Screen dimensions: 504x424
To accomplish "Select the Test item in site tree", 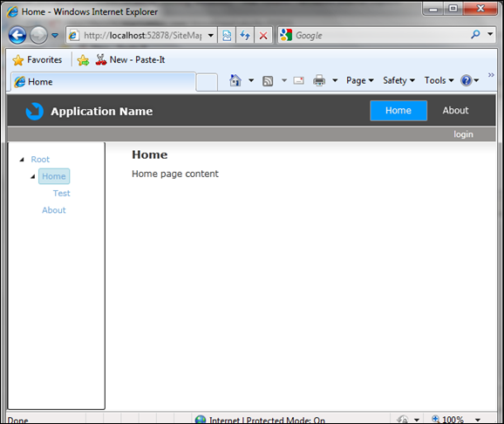I will click(61, 194).
